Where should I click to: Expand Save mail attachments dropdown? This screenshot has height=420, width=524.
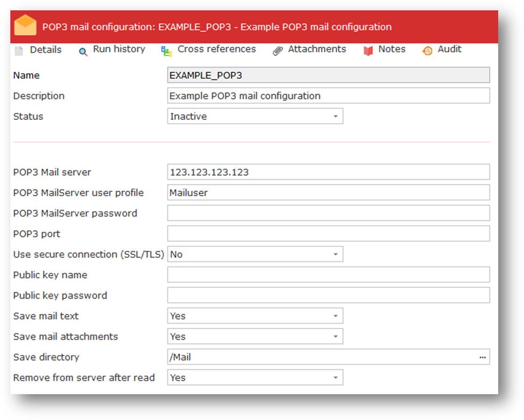335,337
